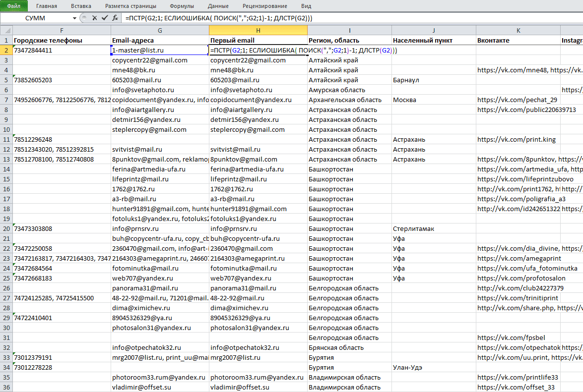This screenshot has height=392, width=583.
Task: Open the Вид ribbon tab
Action: pos(306,6)
